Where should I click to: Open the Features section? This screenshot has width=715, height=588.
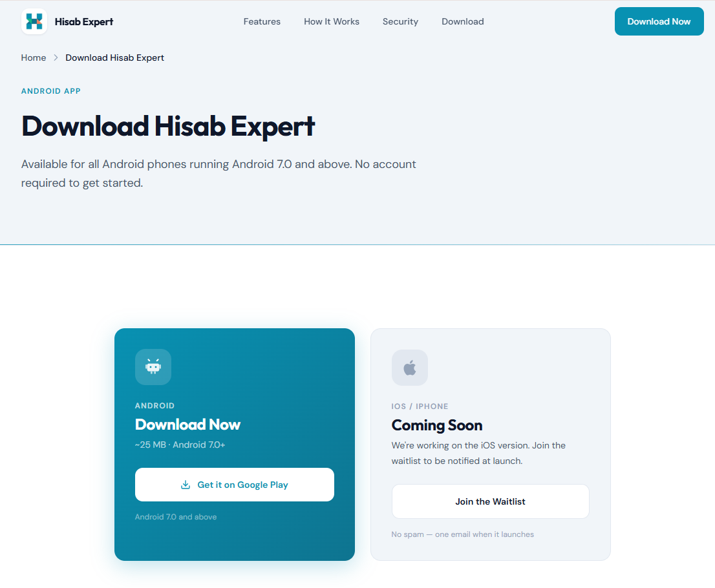pos(262,21)
